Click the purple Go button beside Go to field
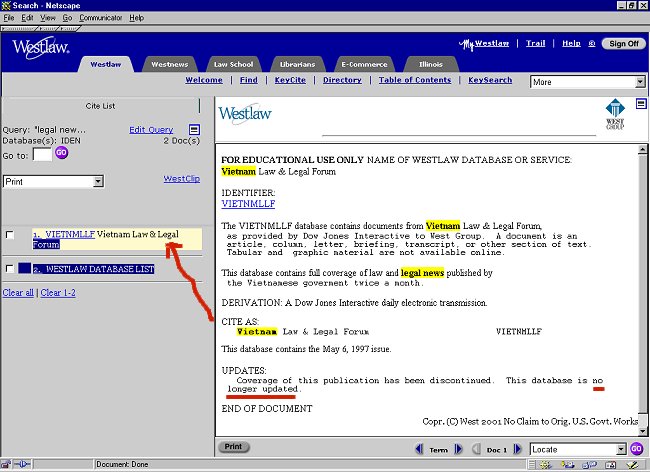This screenshot has height=472, width=650. point(61,152)
